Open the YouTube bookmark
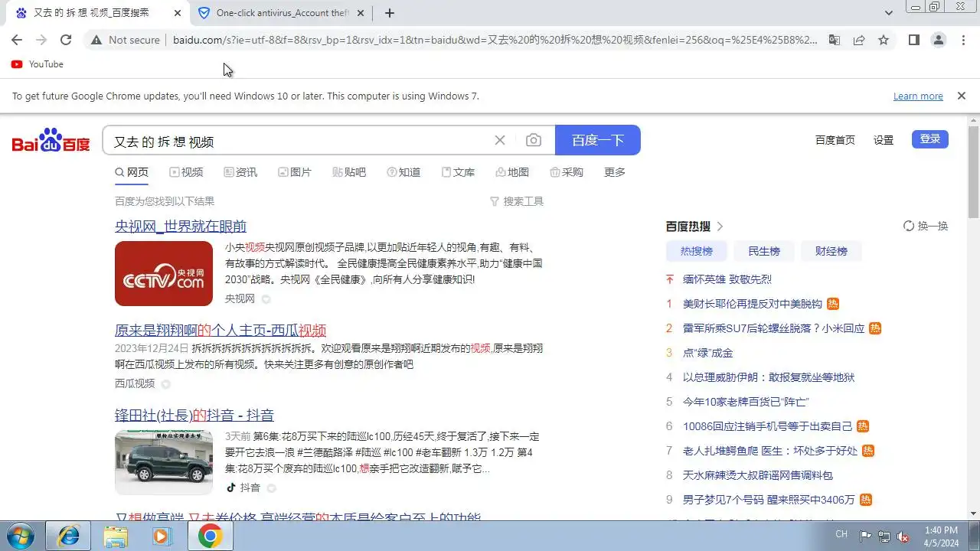This screenshot has height=551, width=980. click(x=38, y=64)
